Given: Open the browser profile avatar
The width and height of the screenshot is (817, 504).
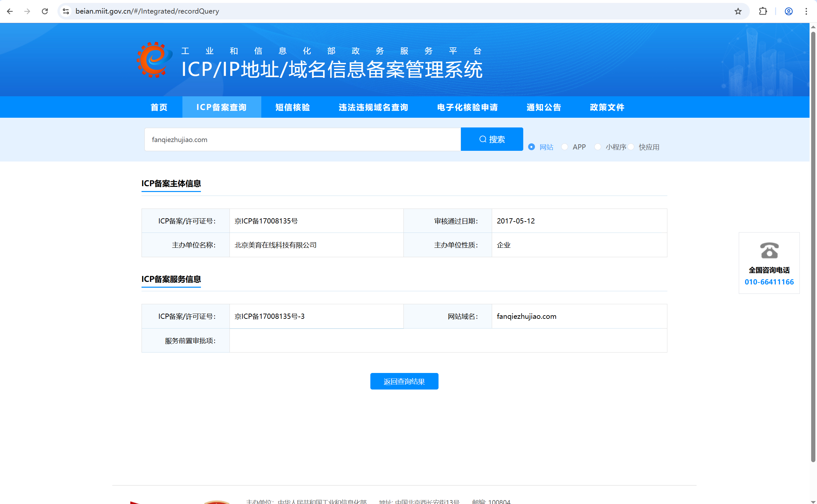Looking at the screenshot, I should [x=788, y=11].
